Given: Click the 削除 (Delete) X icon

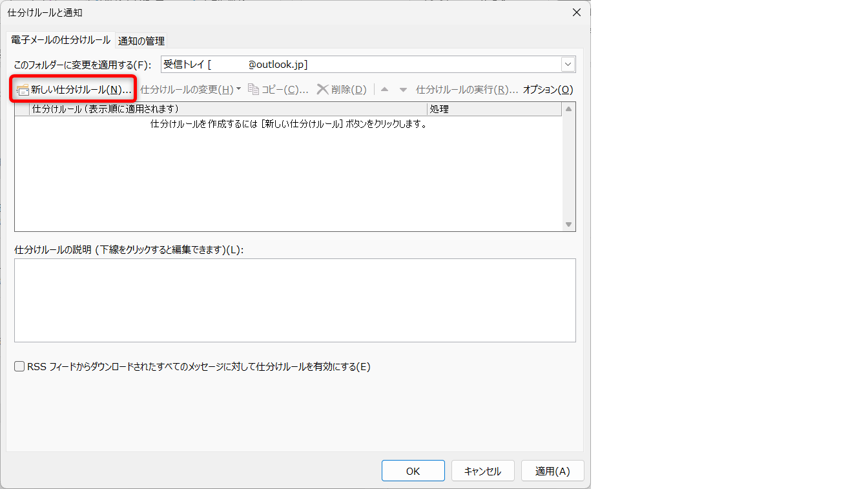Looking at the screenshot, I should (322, 90).
